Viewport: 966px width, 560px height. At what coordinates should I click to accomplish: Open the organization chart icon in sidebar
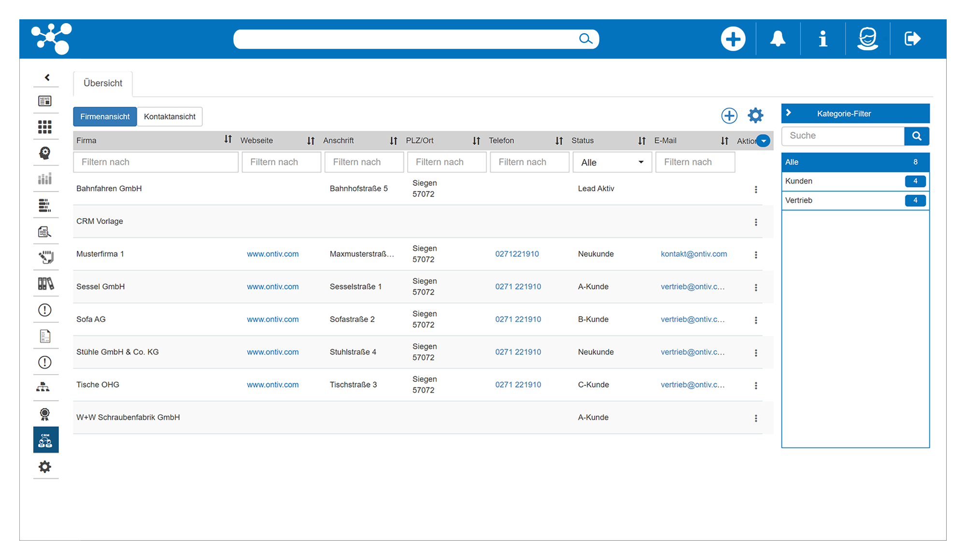43,387
